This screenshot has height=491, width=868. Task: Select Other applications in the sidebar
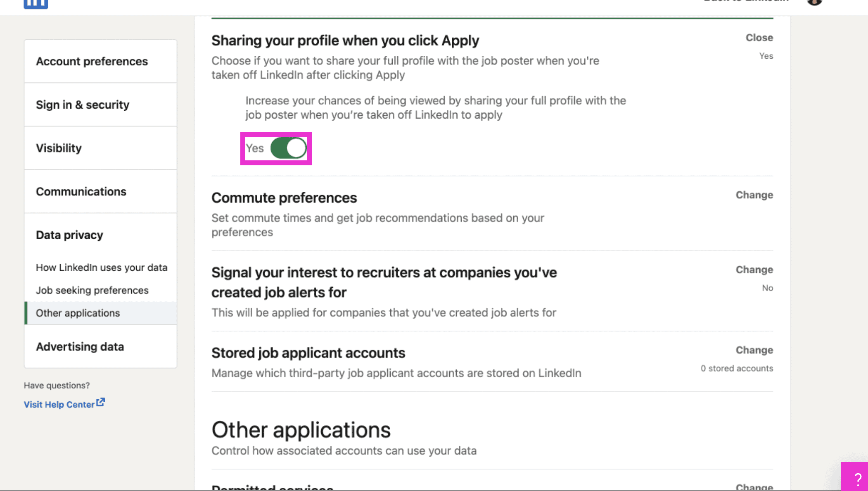click(78, 313)
